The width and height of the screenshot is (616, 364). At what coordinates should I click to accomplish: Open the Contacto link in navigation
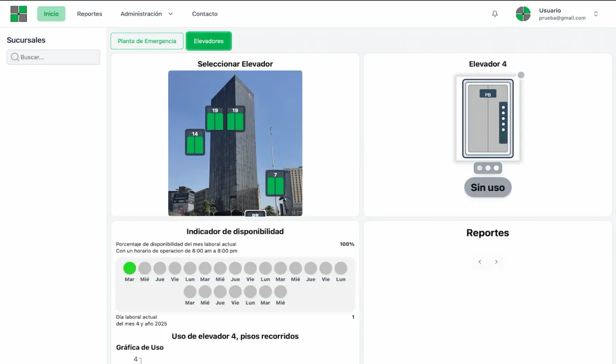205,14
